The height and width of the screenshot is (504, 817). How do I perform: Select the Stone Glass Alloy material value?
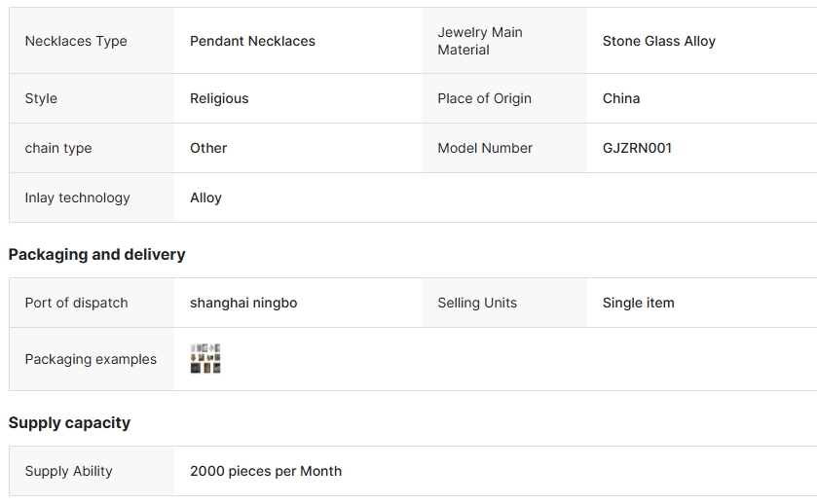(658, 41)
